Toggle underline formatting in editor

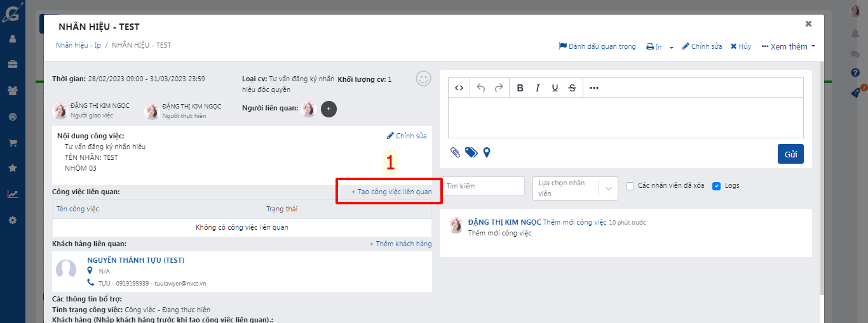click(x=555, y=88)
